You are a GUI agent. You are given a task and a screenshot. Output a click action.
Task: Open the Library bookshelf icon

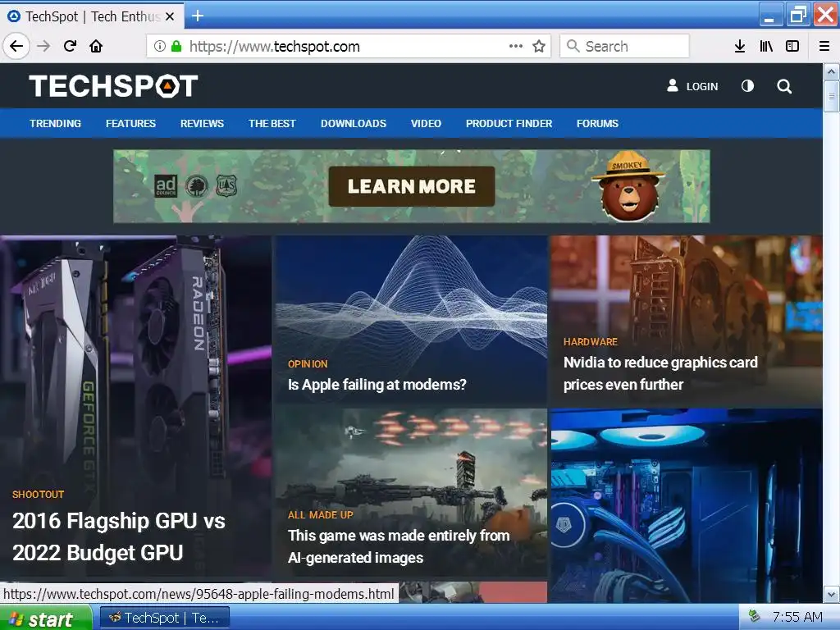766,46
